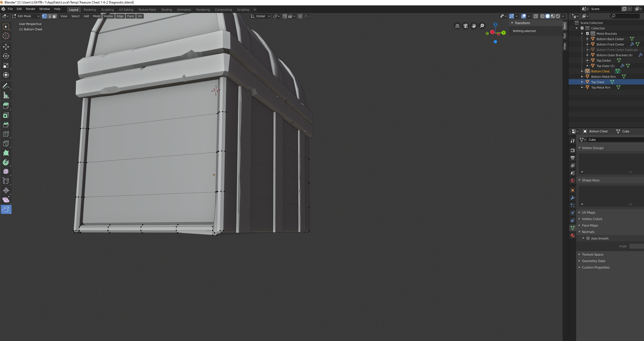Select the Rotate tool

click(x=6, y=56)
